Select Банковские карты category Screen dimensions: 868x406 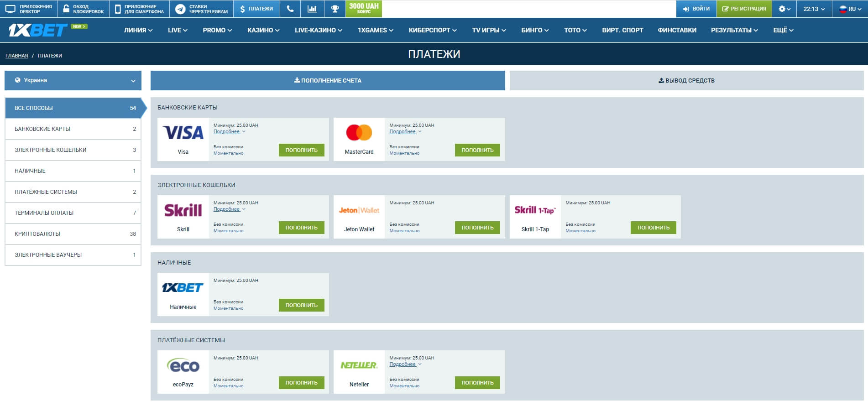pos(73,129)
